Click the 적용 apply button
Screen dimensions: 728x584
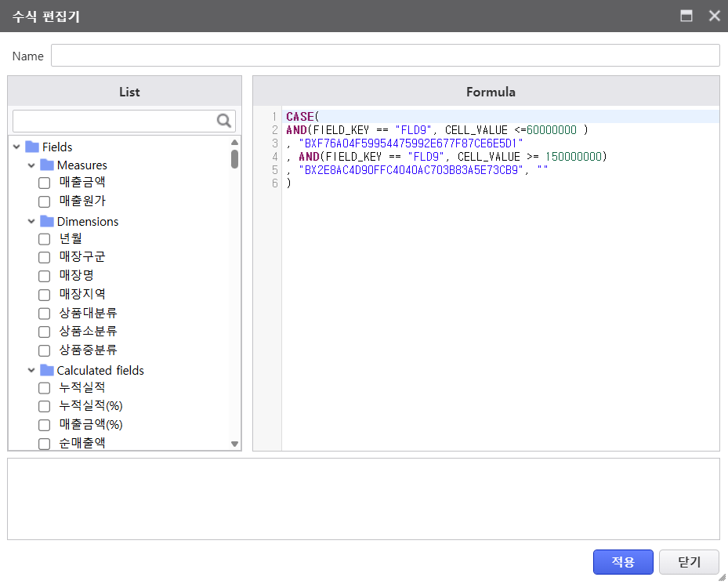(623, 561)
